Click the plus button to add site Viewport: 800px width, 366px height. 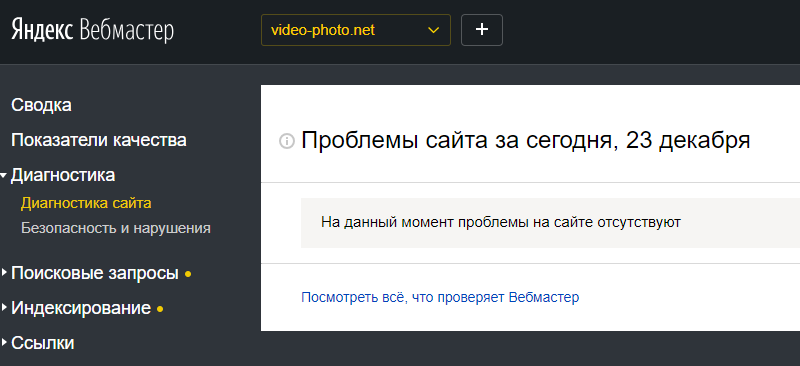coord(482,30)
